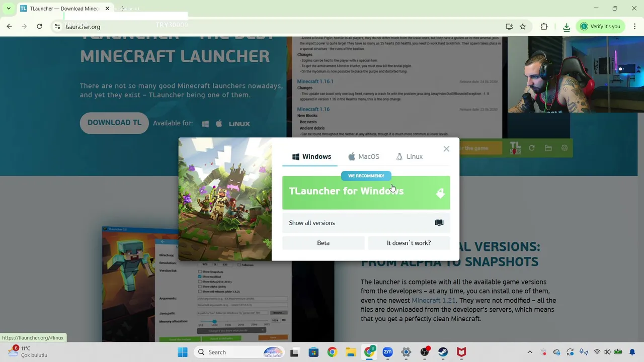Go forward in browser history
This screenshot has height=362, width=644.
[x=24, y=26]
